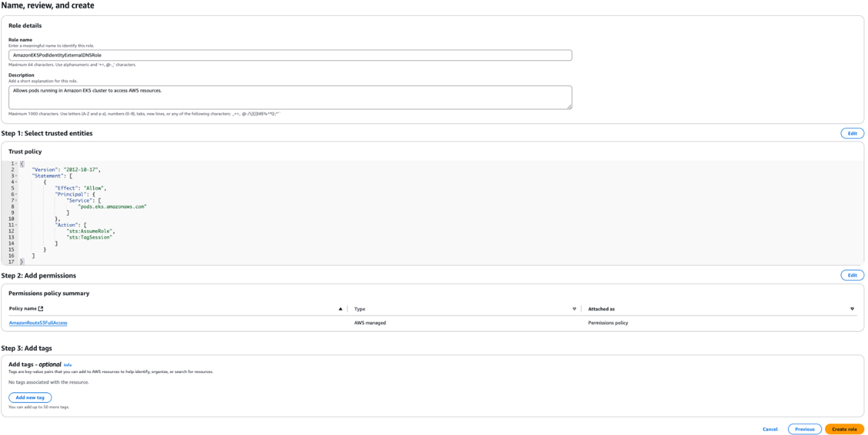This screenshot has width=868, height=435.
Task: Go back with the Previous button
Action: click(x=804, y=428)
